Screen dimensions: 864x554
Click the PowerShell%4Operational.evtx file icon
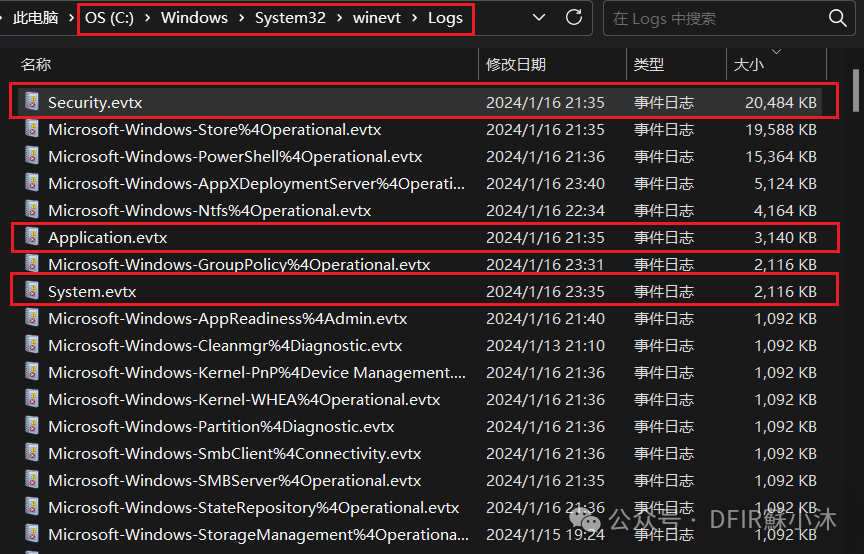pyautogui.click(x=32, y=155)
